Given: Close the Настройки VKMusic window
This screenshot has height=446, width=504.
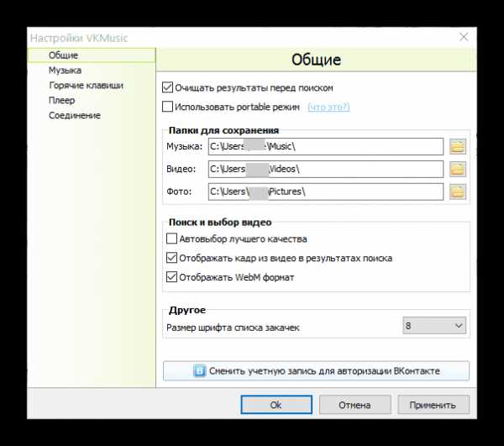Looking at the screenshot, I should [x=464, y=37].
